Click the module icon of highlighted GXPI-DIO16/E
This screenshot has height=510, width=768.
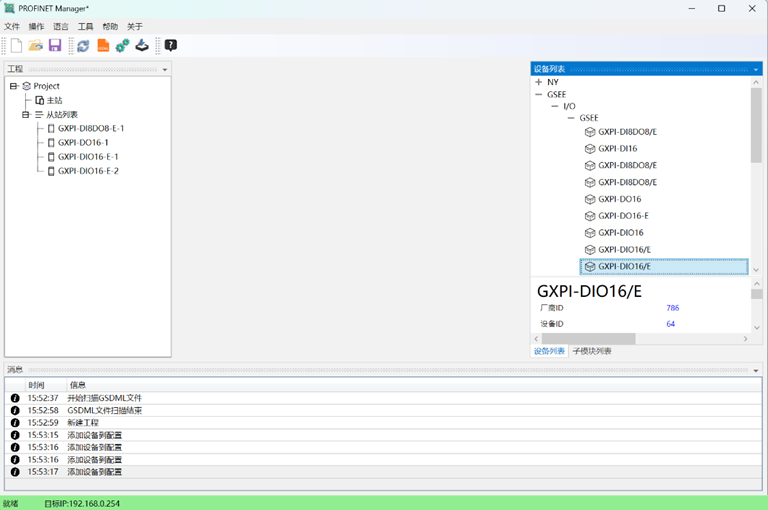pyautogui.click(x=590, y=267)
